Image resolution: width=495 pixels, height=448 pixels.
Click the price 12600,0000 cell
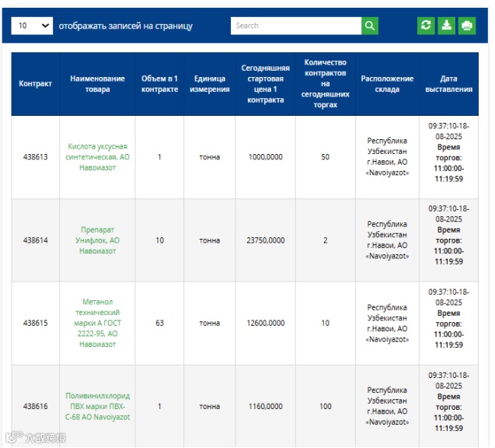coord(265,324)
